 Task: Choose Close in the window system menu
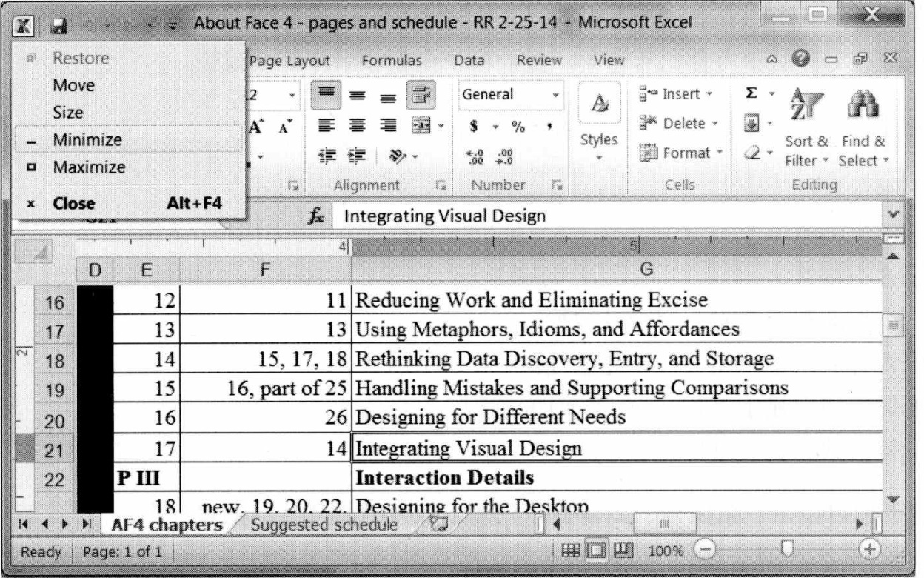click(x=128, y=202)
